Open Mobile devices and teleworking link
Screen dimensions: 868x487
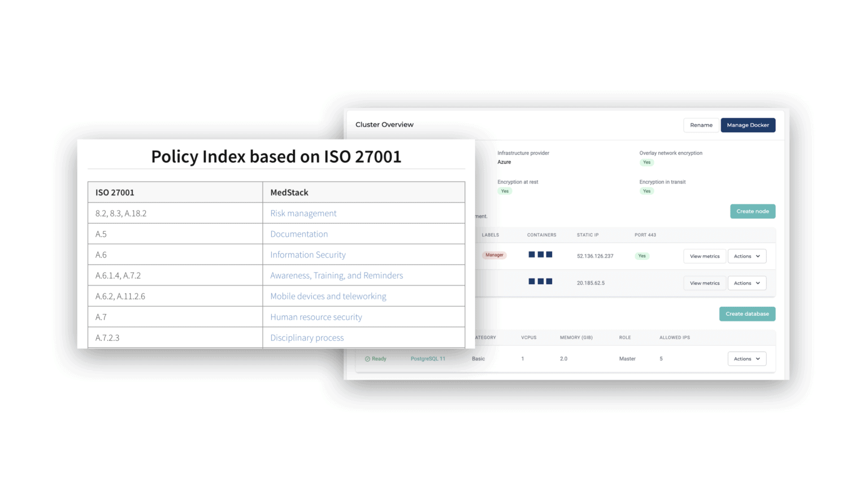328,296
